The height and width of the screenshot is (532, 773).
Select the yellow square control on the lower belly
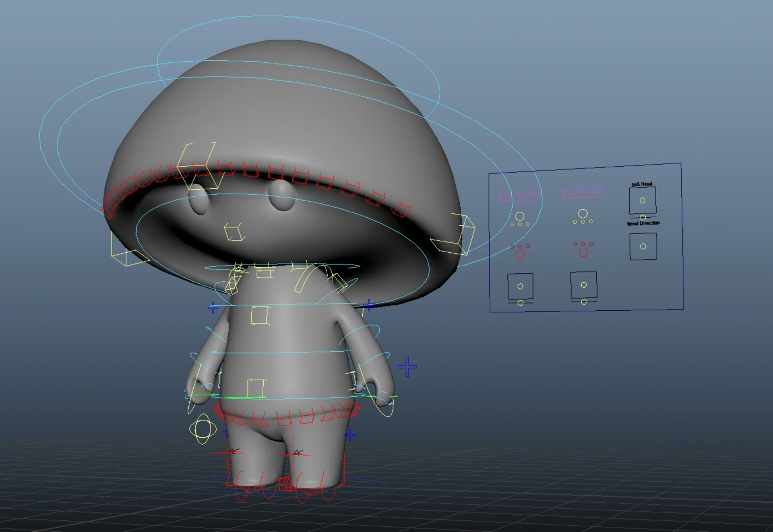[x=256, y=388]
